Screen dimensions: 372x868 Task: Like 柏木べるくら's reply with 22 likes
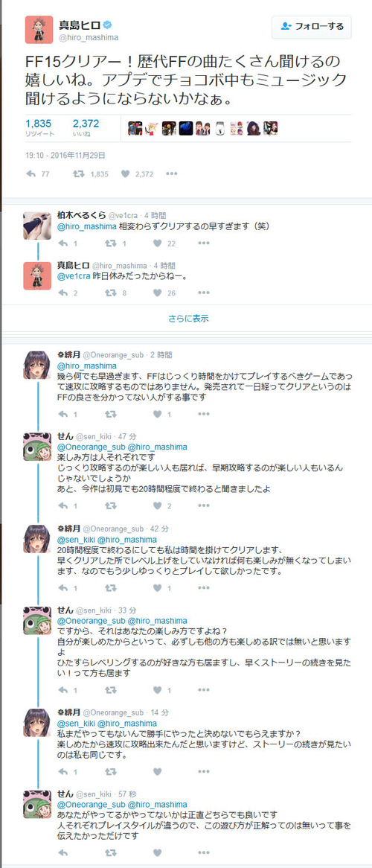[158, 243]
